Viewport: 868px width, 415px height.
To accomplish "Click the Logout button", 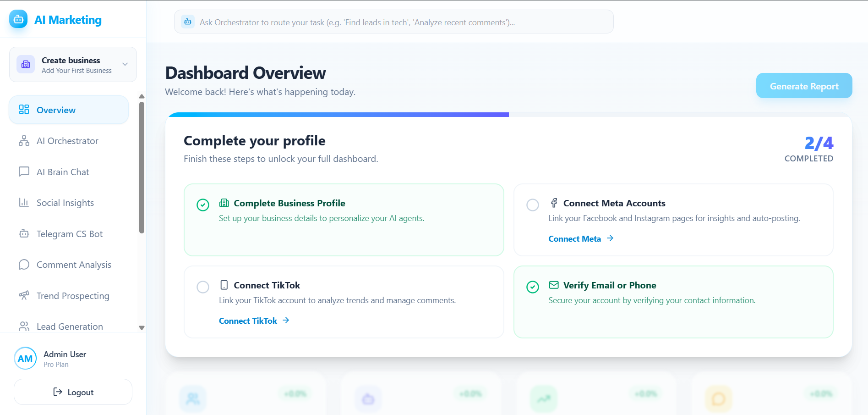I will pos(73,392).
